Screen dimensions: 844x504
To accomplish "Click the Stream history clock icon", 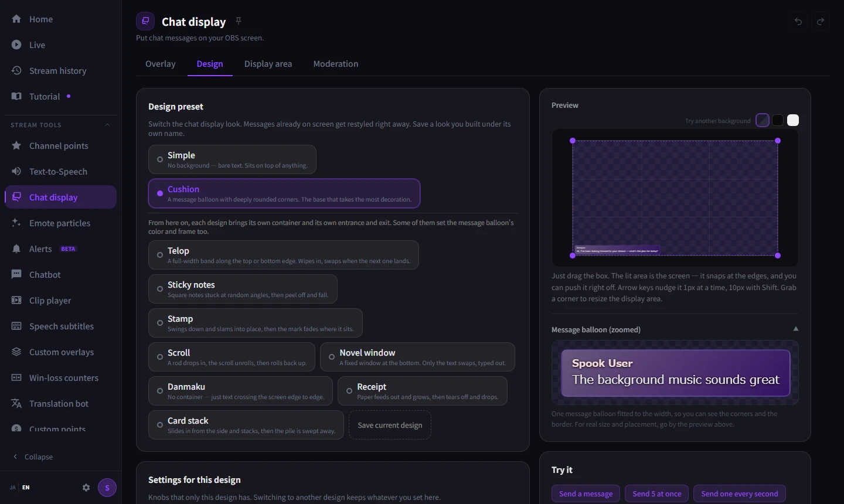I will pyautogui.click(x=16, y=70).
